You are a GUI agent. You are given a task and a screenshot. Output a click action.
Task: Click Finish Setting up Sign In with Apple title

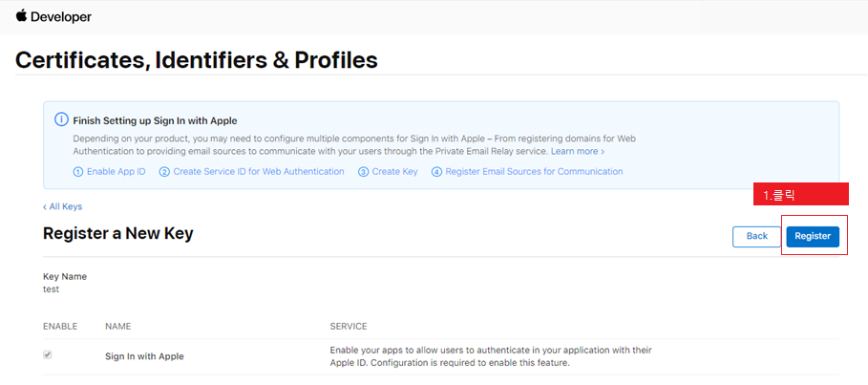155,120
